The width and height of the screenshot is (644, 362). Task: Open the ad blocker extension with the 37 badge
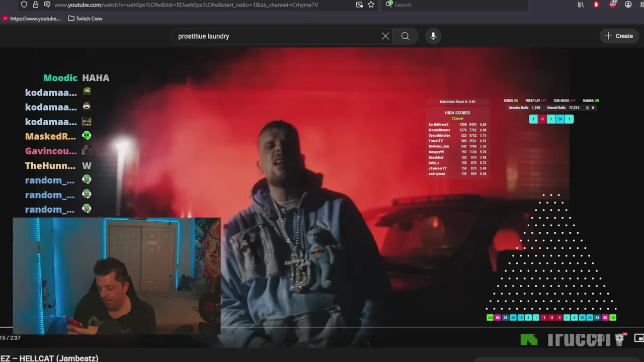point(613,4)
